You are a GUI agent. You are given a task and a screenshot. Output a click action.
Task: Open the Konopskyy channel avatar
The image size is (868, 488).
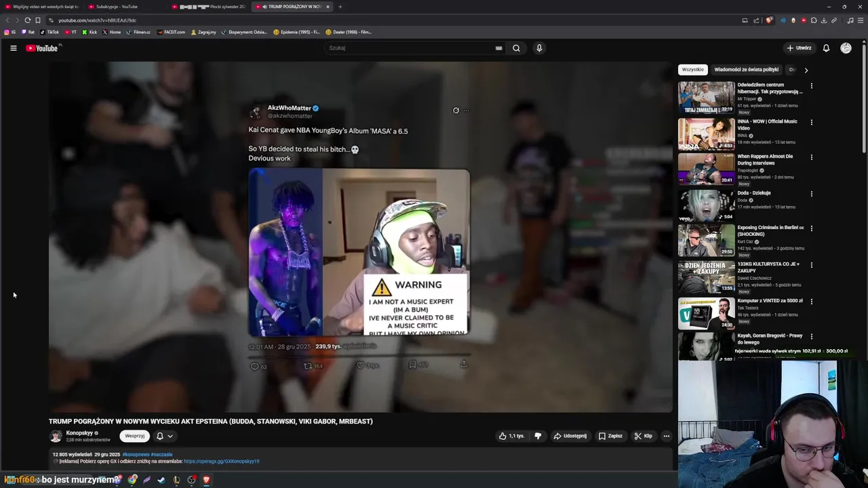click(x=56, y=436)
